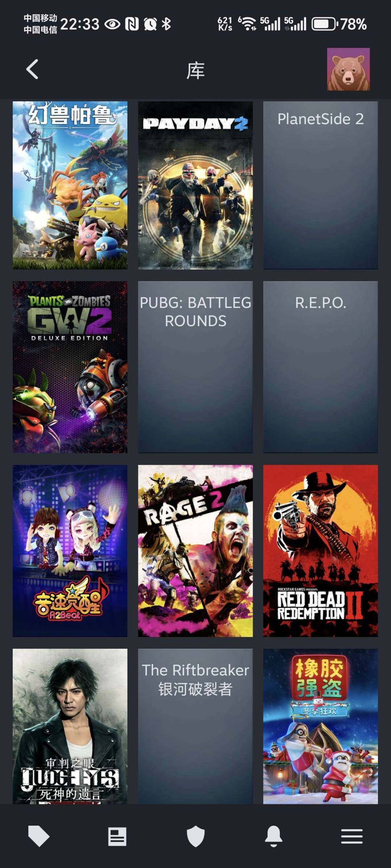Screen dimensions: 391x868
Task: Open the Judge Eyes game cover
Action: tap(70, 726)
